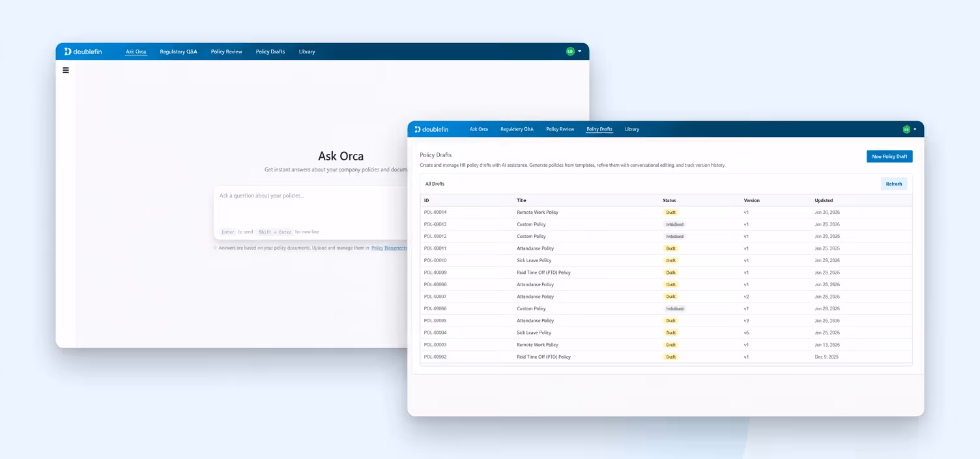Open user avatar in Ask Orca window
Viewport: 980px width, 459px height.
click(570, 52)
